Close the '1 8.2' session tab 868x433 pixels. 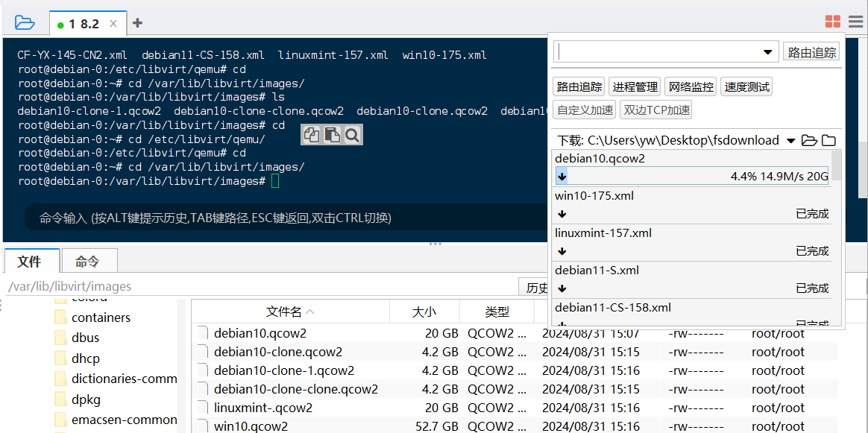pyautogui.click(x=113, y=24)
